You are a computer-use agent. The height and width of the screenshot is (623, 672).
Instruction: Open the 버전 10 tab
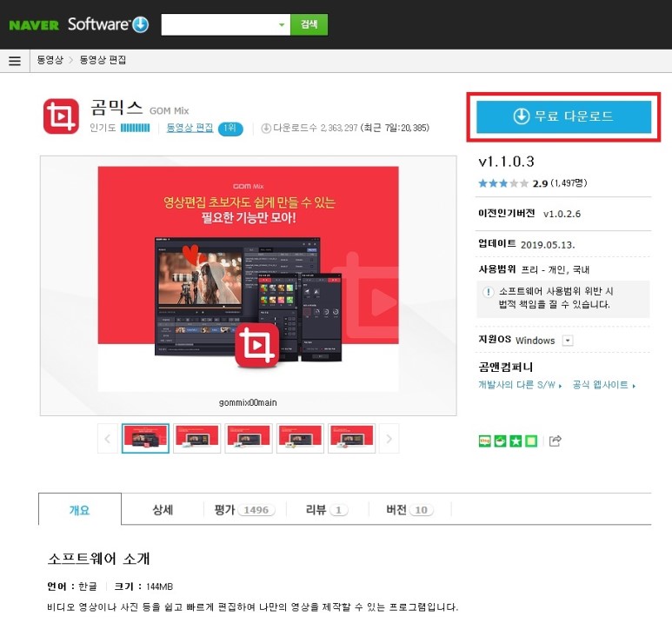pyautogui.click(x=409, y=509)
